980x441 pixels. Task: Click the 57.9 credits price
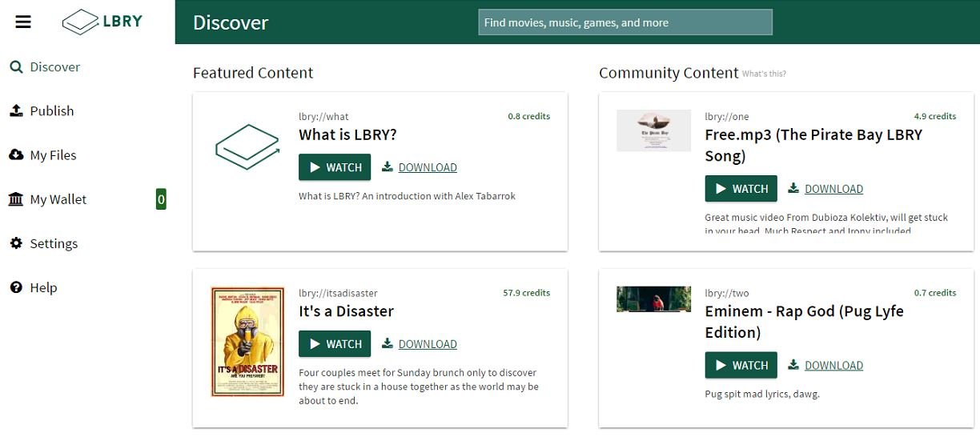[526, 293]
